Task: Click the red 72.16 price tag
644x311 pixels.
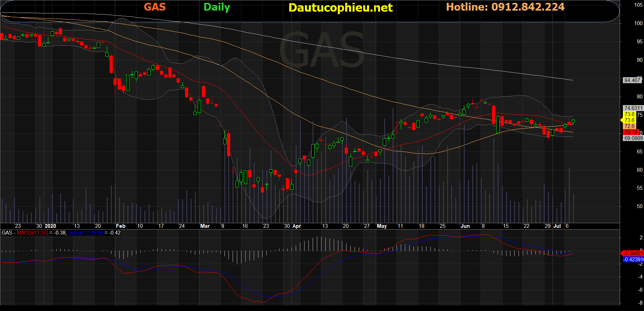Action: coord(631,132)
